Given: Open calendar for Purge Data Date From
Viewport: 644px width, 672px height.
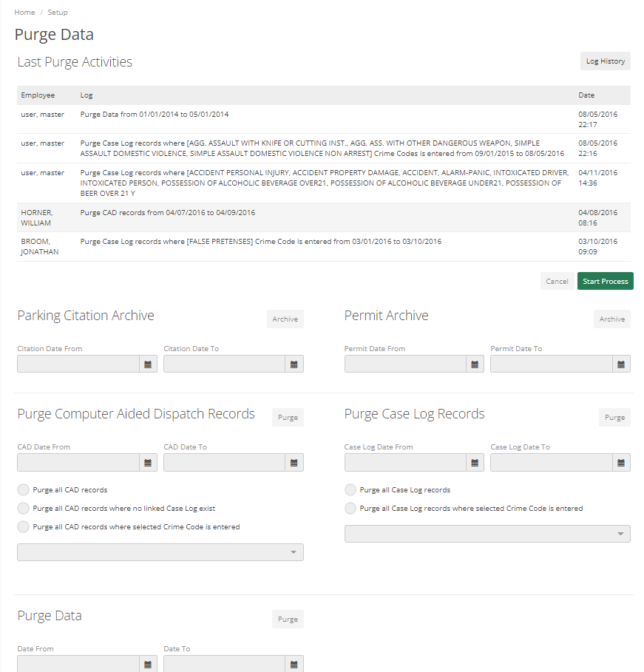Looking at the screenshot, I should click(148, 664).
